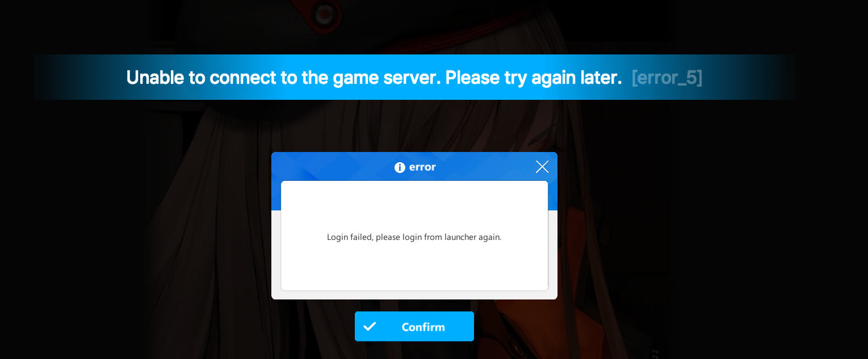Click the "Confirm" label text

(x=423, y=327)
